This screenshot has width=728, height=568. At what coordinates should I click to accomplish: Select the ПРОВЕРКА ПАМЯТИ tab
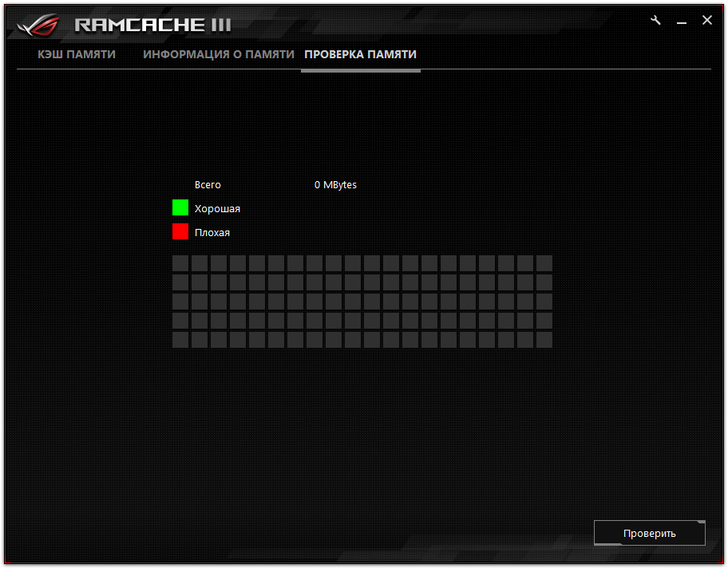(360, 54)
